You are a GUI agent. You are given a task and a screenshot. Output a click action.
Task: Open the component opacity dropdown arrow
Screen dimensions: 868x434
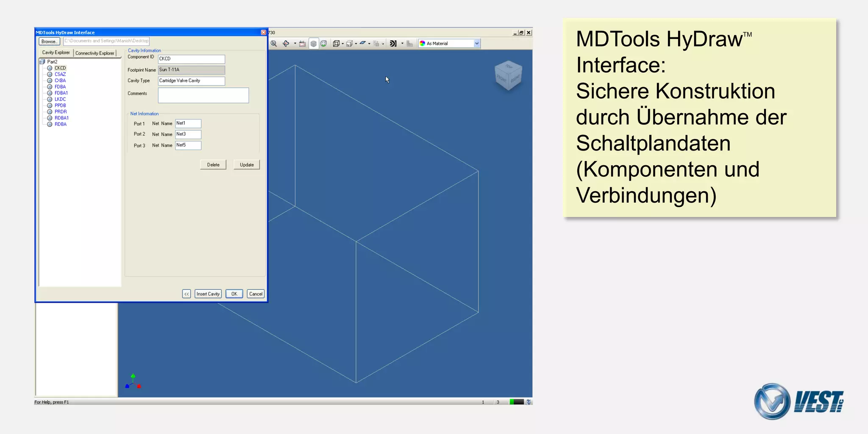(x=383, y=44)
